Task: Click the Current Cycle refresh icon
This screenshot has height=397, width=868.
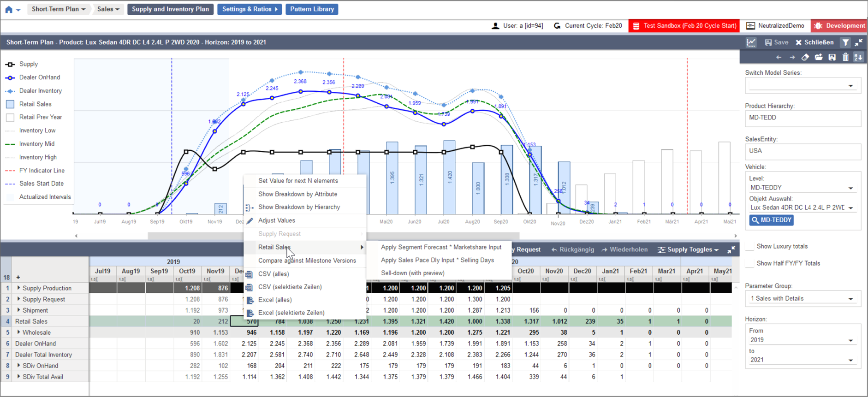Action: tap(557, 26)
